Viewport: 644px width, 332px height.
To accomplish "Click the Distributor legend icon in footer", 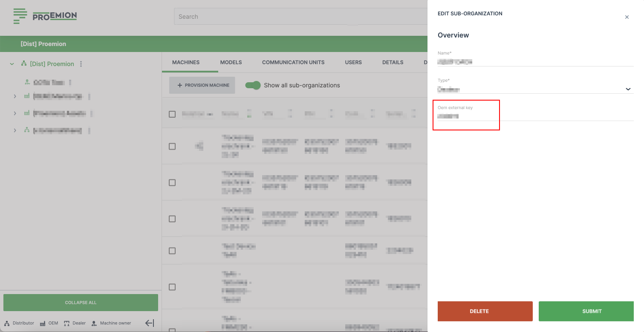I will [x=7, y=323].
